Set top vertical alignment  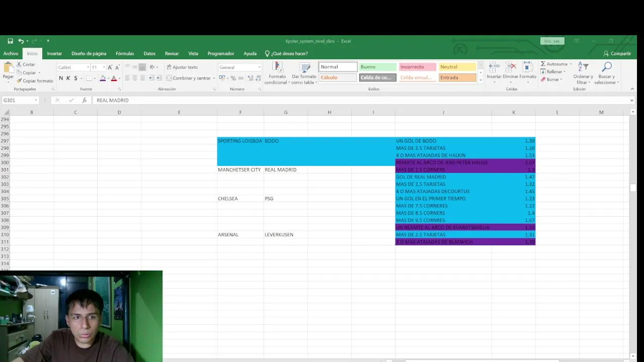[127, 67]
